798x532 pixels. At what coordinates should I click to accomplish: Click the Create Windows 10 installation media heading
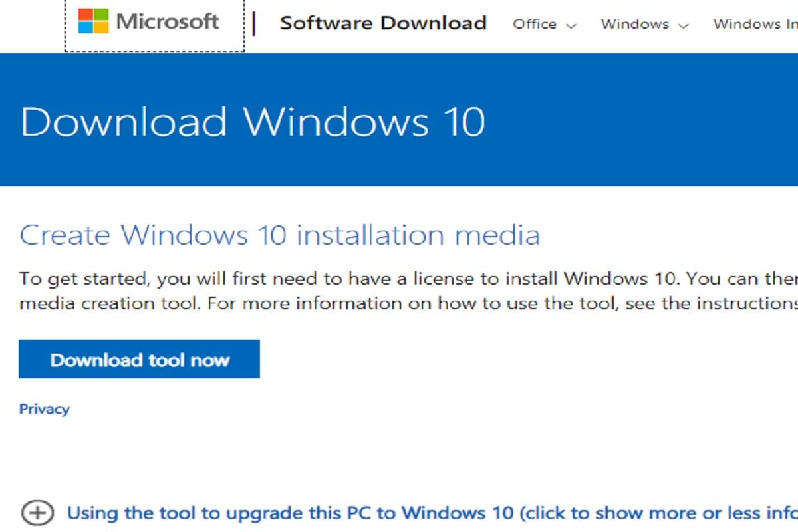279,235
